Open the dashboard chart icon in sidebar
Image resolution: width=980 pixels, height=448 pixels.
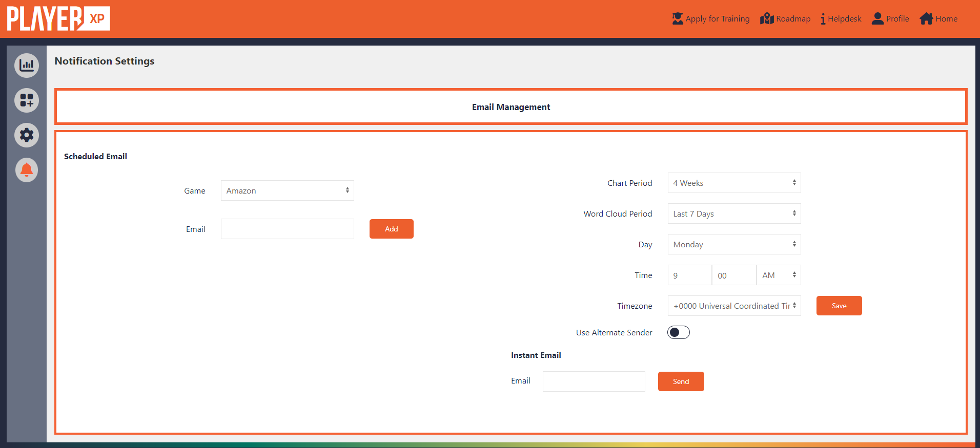pyautogui.click(x=27, y=66)
